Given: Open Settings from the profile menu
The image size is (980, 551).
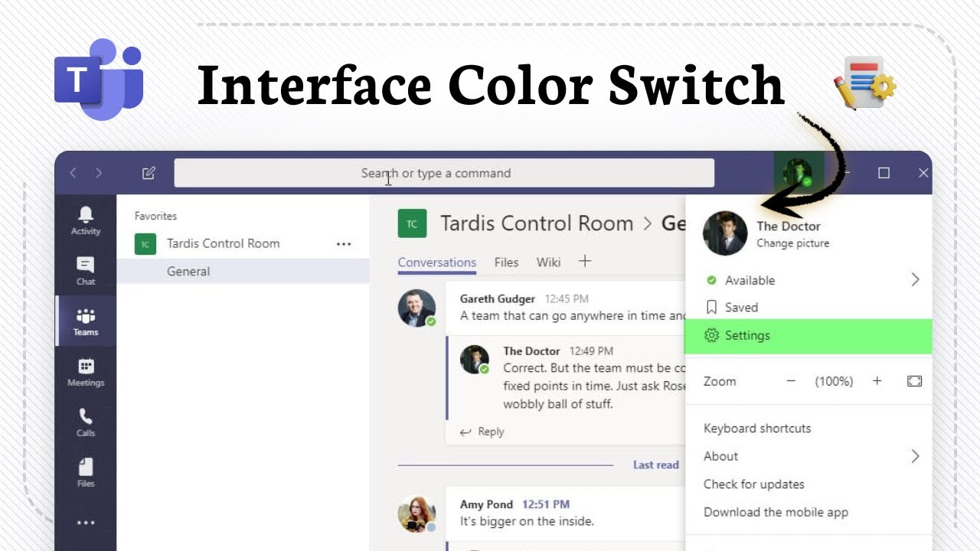Looking at the screenshot, I should click(808, 335).
